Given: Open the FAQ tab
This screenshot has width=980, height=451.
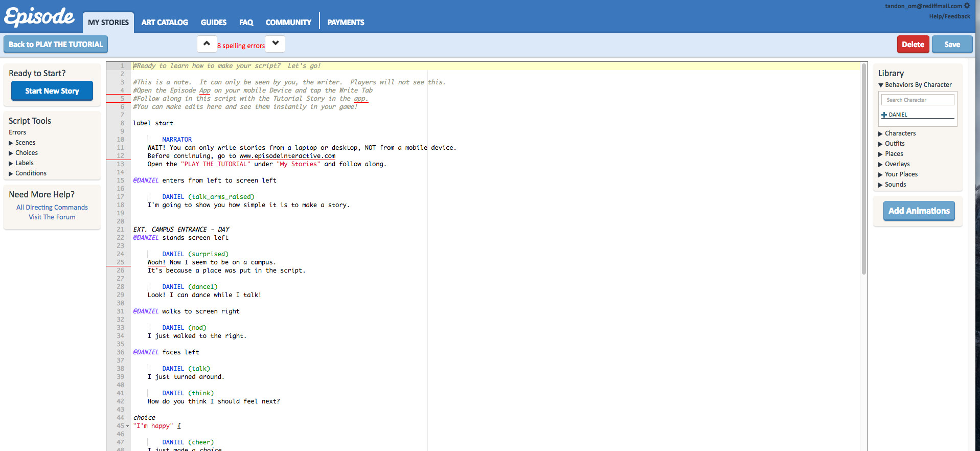Looking at the screenshot, I should coord(246,22).
